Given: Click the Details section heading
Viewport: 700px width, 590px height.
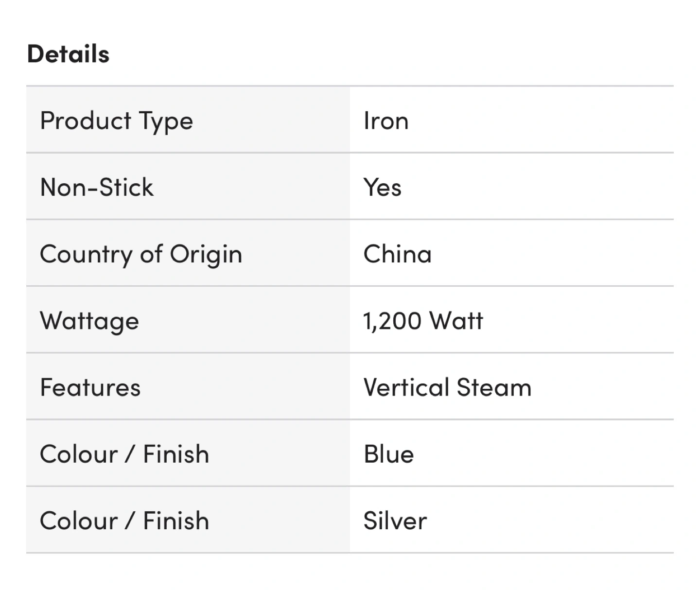Looking at the screenshot, I should (x=68, y=54).
